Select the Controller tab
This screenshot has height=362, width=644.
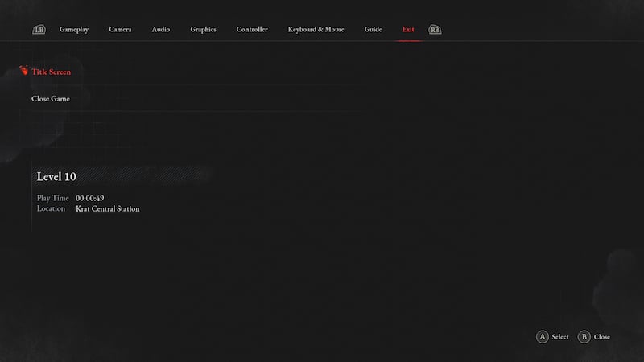tap(252, 30)
